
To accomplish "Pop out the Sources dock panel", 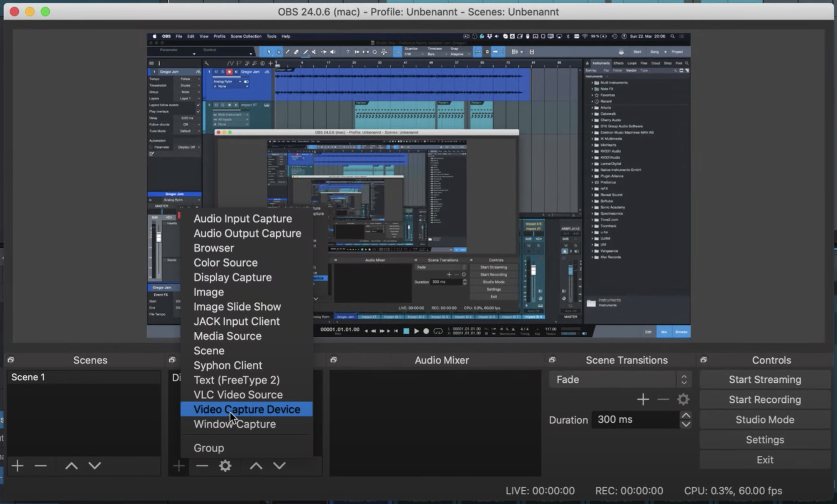I will (172, 360).
